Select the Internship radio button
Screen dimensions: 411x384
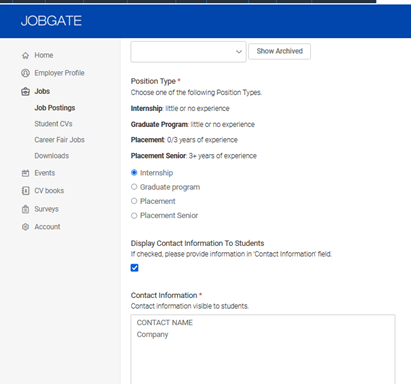134,173
